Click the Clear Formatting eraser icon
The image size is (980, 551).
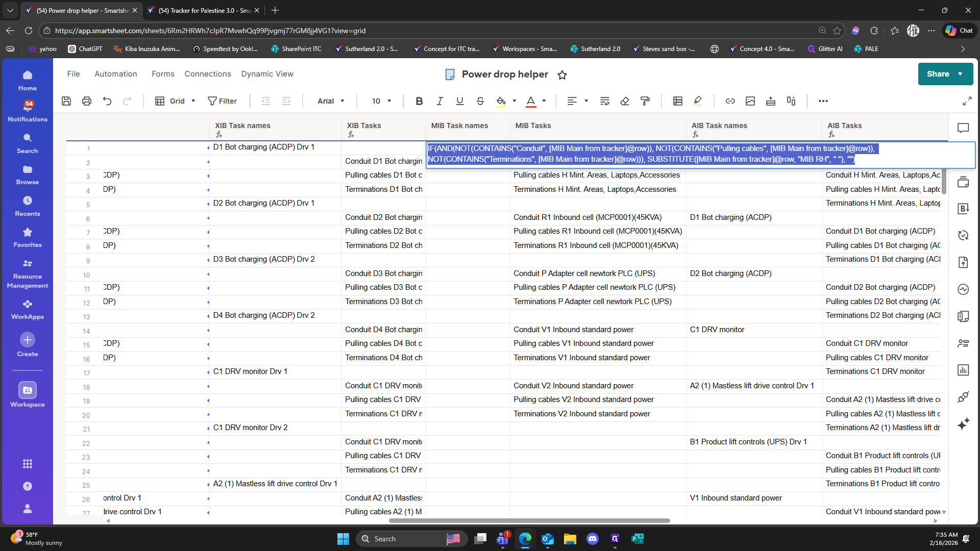(625, 101)
